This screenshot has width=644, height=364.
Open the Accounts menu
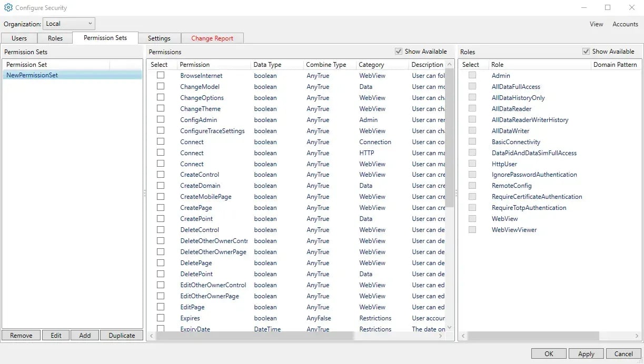tap(625, 24)
